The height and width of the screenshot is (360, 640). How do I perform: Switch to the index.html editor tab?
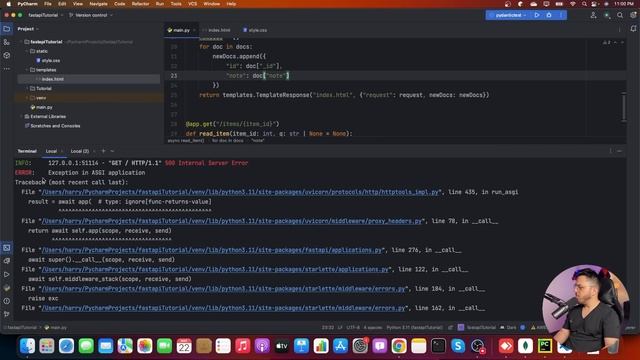pos(216,30)
